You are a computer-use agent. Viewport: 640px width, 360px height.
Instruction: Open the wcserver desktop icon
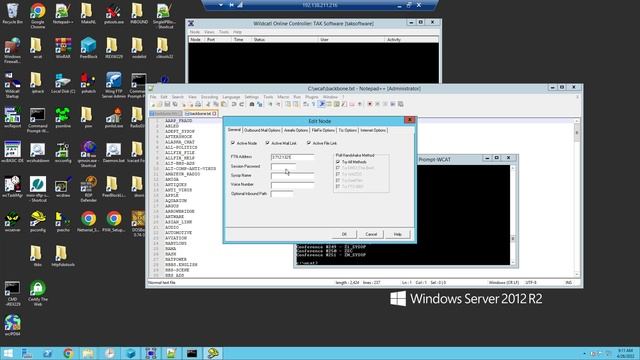12,221
